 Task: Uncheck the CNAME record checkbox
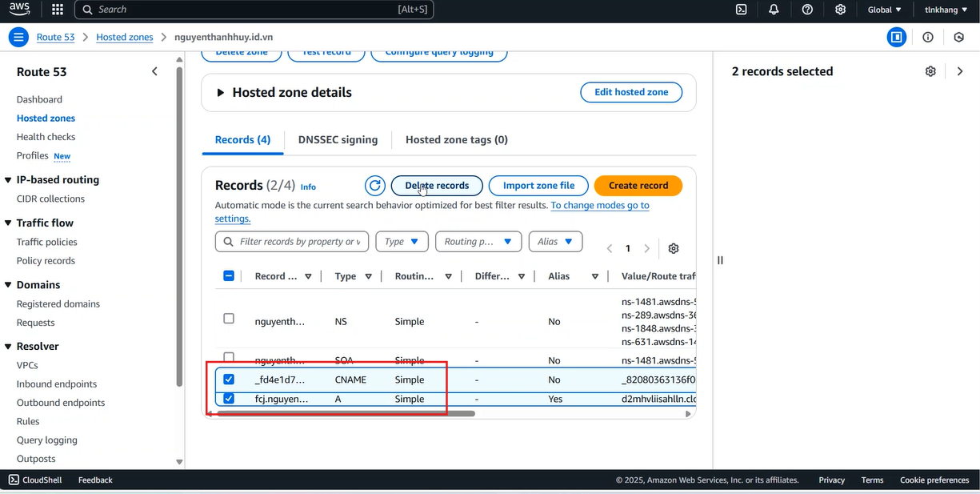coord(229,380)
